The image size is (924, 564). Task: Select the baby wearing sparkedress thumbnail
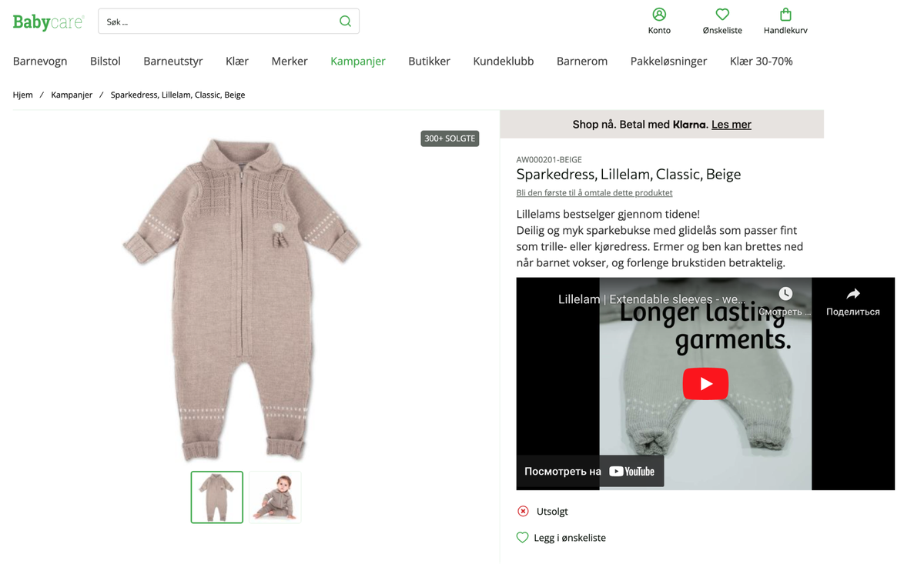point(275,497)
